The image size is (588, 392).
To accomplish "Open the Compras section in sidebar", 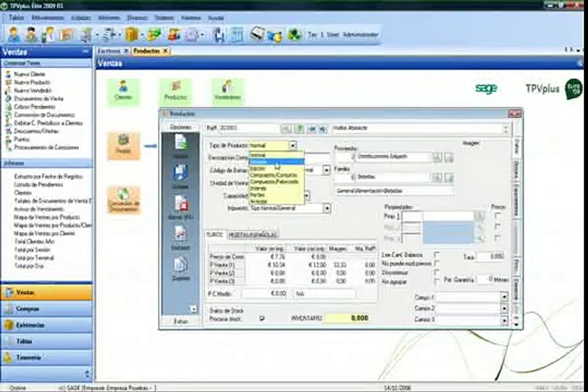I will (46, 309).
